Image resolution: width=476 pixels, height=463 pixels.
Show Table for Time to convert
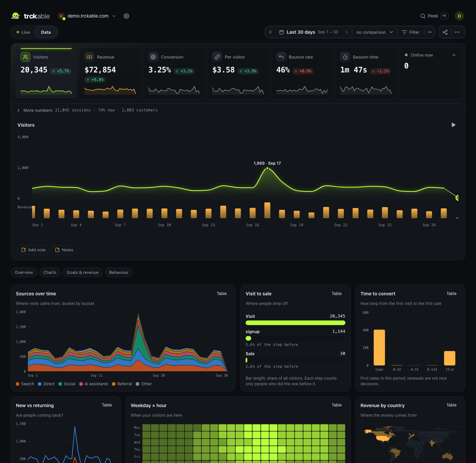click(x=452, y=294)
